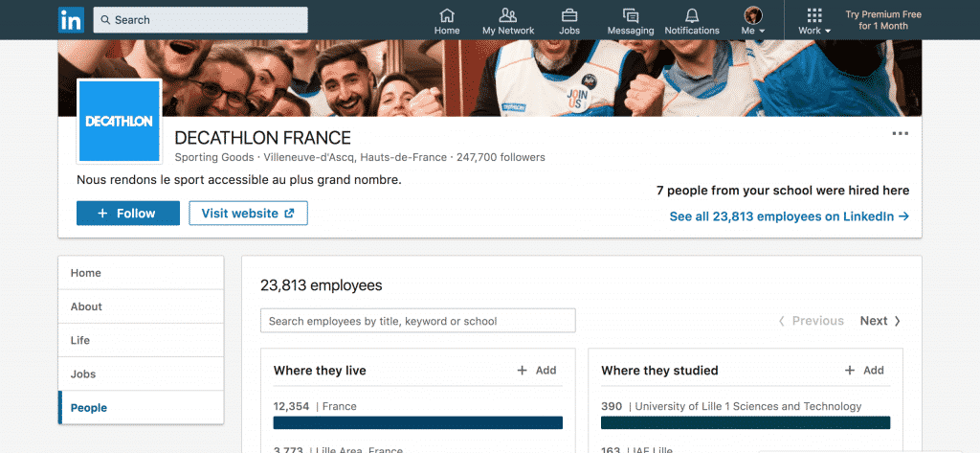Select the About tab in sidebar
980x453 pixels.
coord(86,306)
